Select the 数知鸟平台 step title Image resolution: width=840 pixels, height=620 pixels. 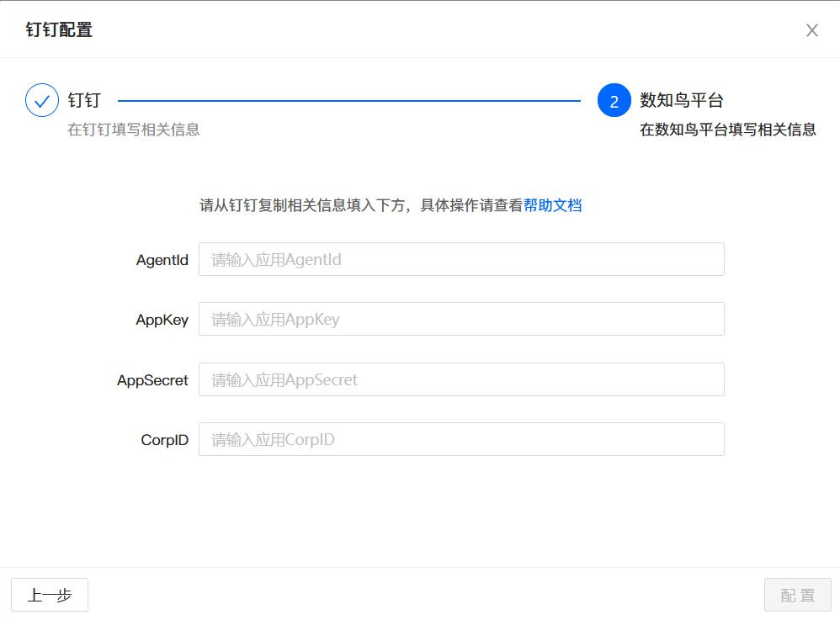point(682,100)
